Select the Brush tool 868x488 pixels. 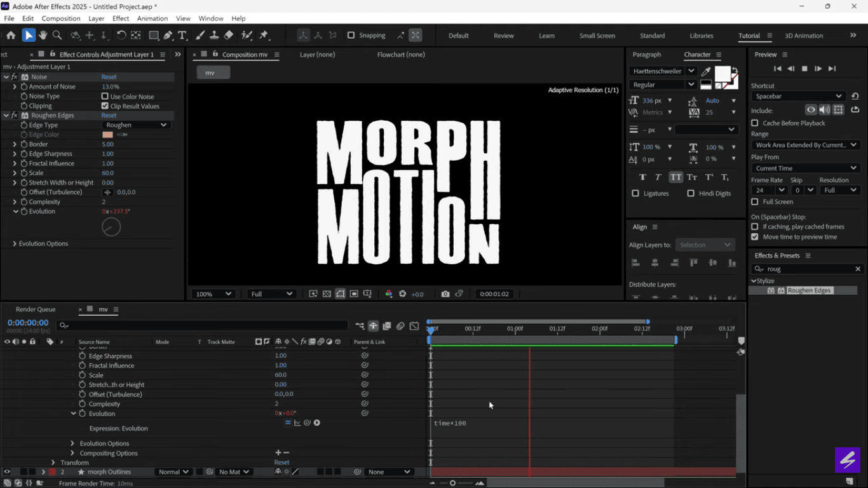coord(200,36)
